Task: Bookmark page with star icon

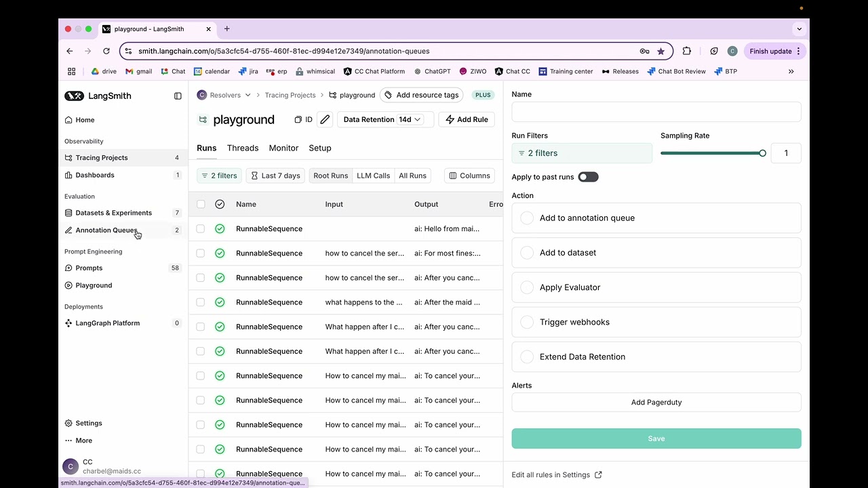Action: [661, 52]
